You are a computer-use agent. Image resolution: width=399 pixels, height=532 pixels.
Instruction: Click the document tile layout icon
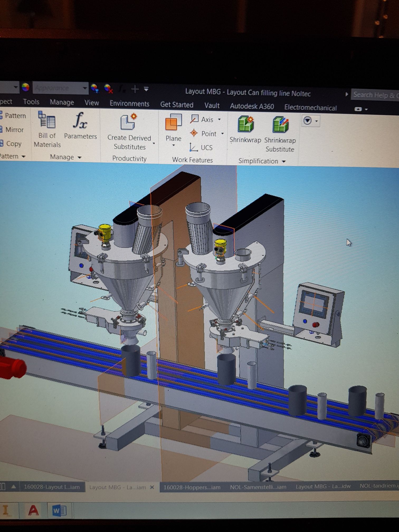pos(3,486)
